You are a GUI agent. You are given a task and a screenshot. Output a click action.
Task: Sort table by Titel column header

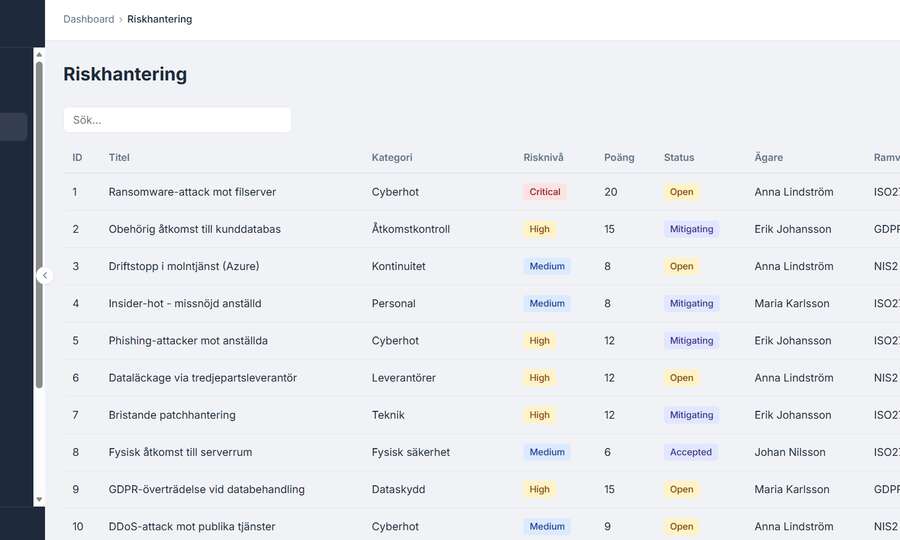[119, 157]
